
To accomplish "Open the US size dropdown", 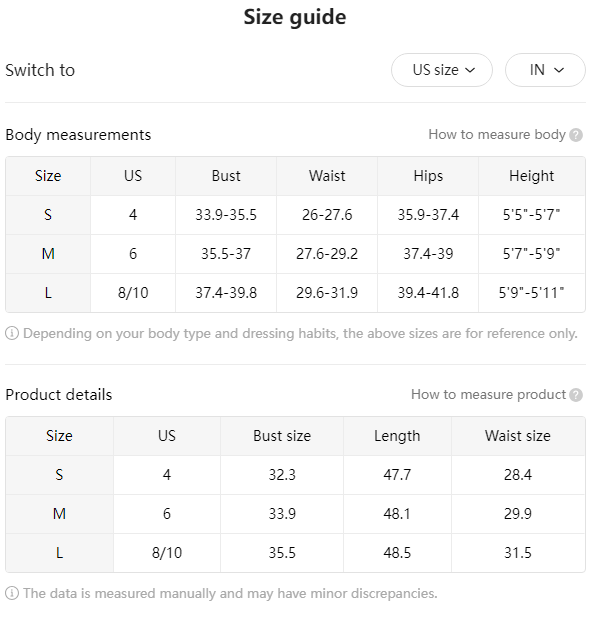I will coord(442,70).
